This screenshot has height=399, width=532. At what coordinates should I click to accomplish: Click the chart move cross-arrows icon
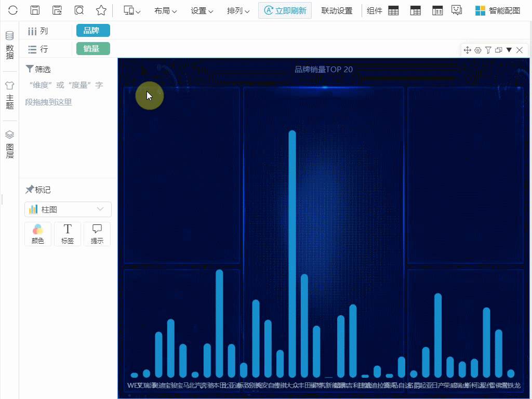pos(467,50)
